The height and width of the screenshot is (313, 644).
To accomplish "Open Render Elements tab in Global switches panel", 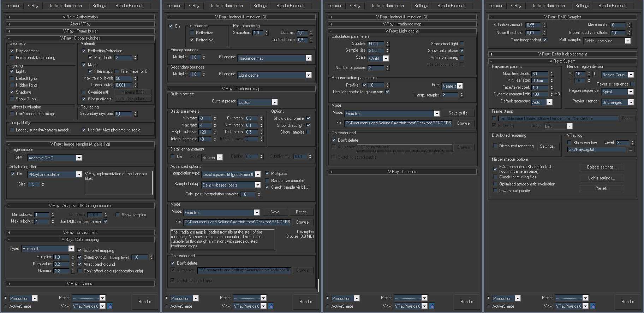I will 130,6.
